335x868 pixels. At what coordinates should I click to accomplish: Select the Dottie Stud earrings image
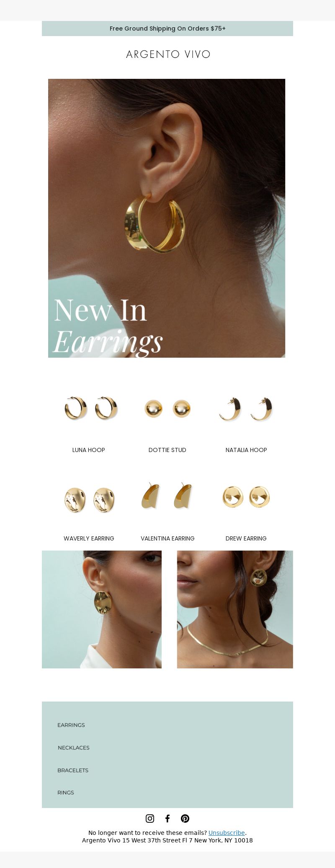(167, 408)
